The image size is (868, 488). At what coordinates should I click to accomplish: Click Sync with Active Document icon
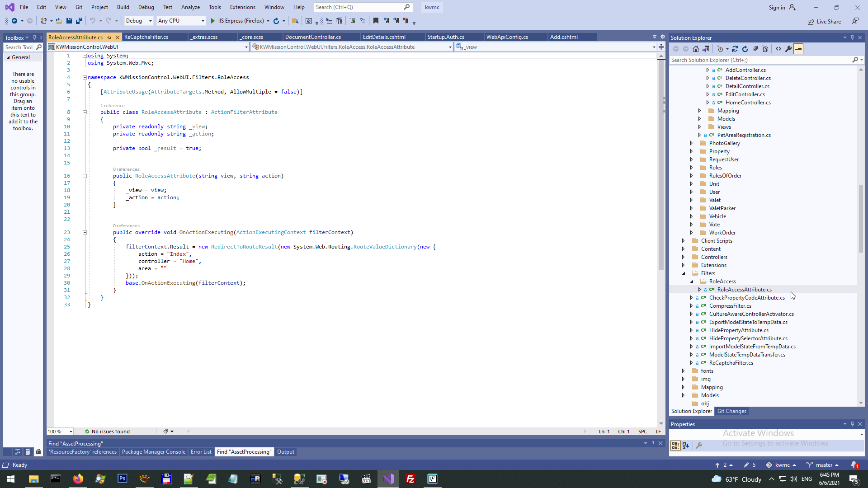point(735,49)
